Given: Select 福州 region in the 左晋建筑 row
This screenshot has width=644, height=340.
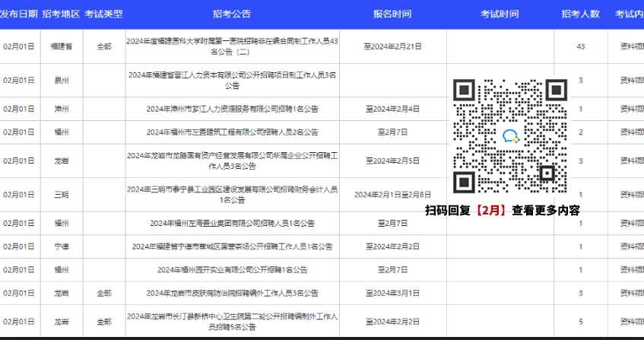Looking at the screenshot, I should tap(62, 132).
